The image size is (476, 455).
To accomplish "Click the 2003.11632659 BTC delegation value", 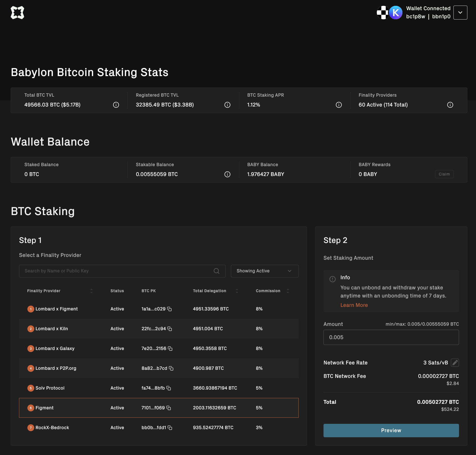I will (214, 408).
